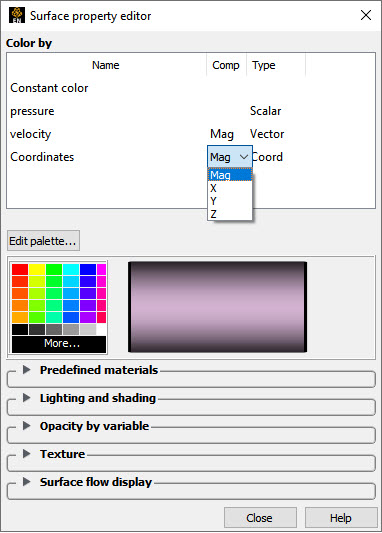Pick the pure red color swatch
This screenshot has height=533, width=382.
[x=20, y=269]
